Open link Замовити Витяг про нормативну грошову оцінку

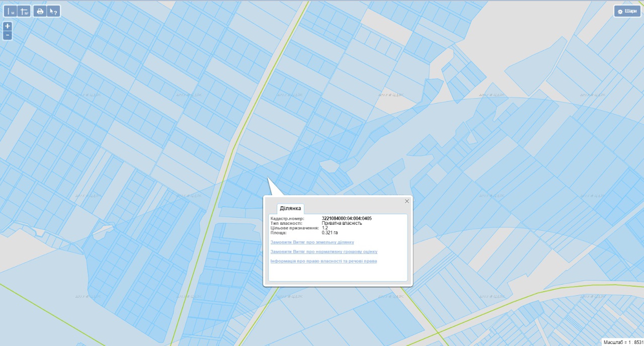tap(324, 251)
